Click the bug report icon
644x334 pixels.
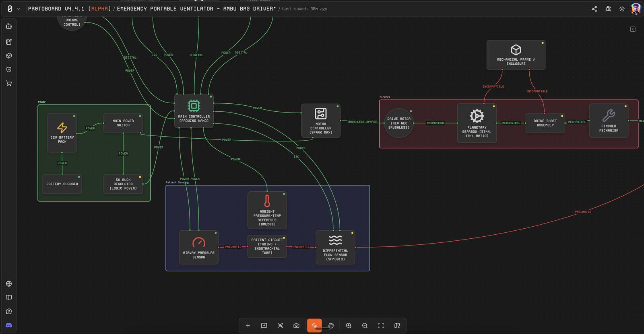coord(608,9)
